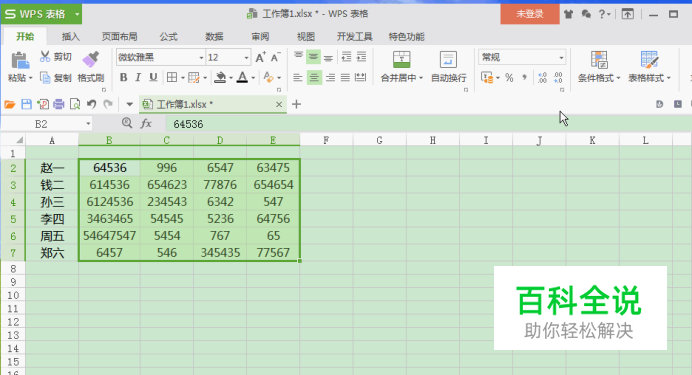Align text right

330,78
